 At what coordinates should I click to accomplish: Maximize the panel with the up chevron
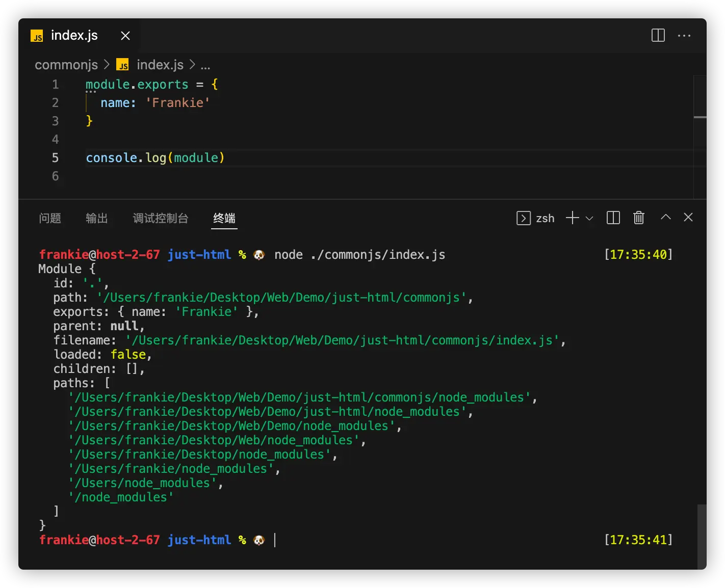(665, 217)
